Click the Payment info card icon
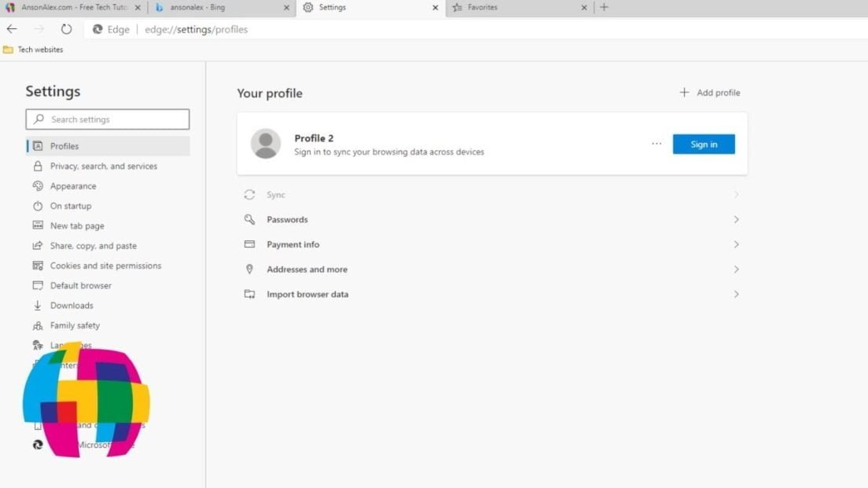The width and height of the screenshot is (868, 488). coord(249,244)
